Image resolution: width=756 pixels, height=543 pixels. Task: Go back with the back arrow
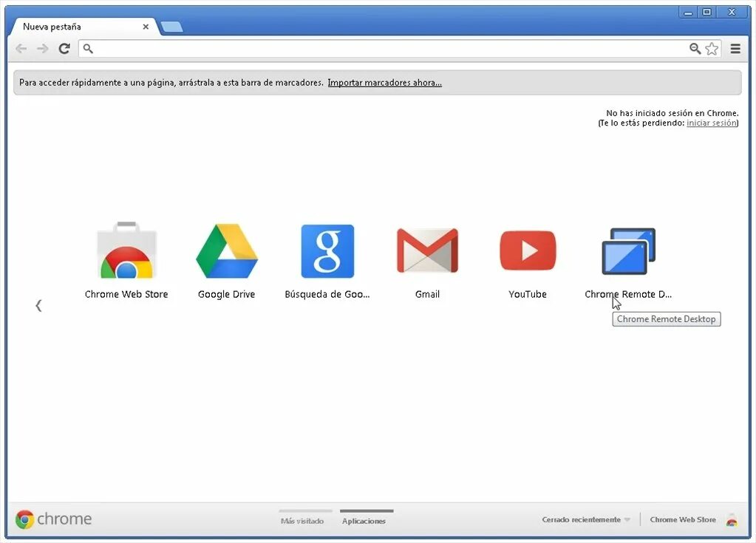click(21, 49)
